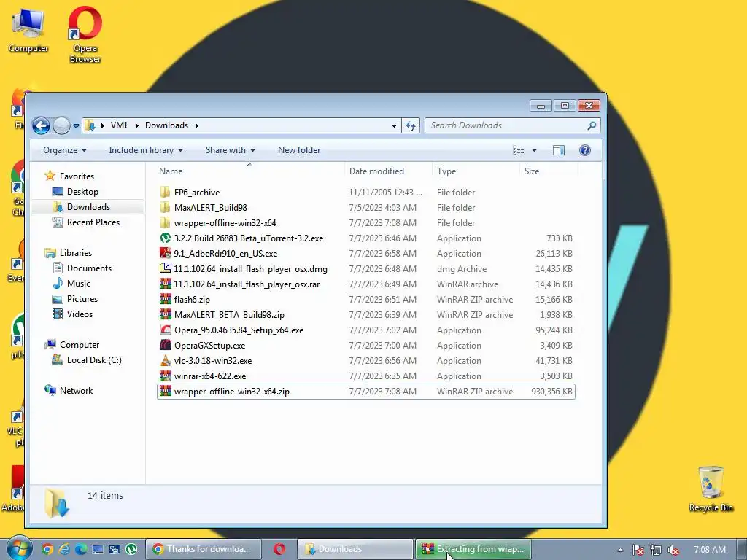Screen dimensions: 747x560
Task: Select the flash_player_osx.rar file icon
Action: click(166, 284)
